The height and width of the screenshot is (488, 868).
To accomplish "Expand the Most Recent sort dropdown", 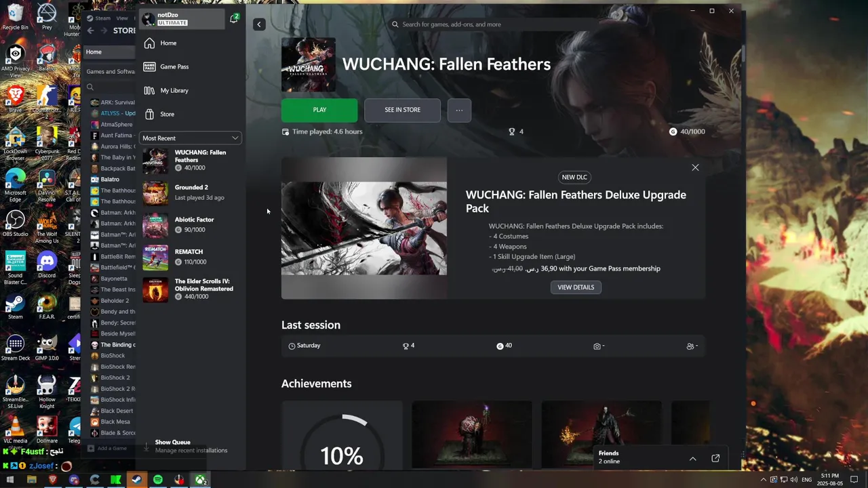I will pos(191,138).
